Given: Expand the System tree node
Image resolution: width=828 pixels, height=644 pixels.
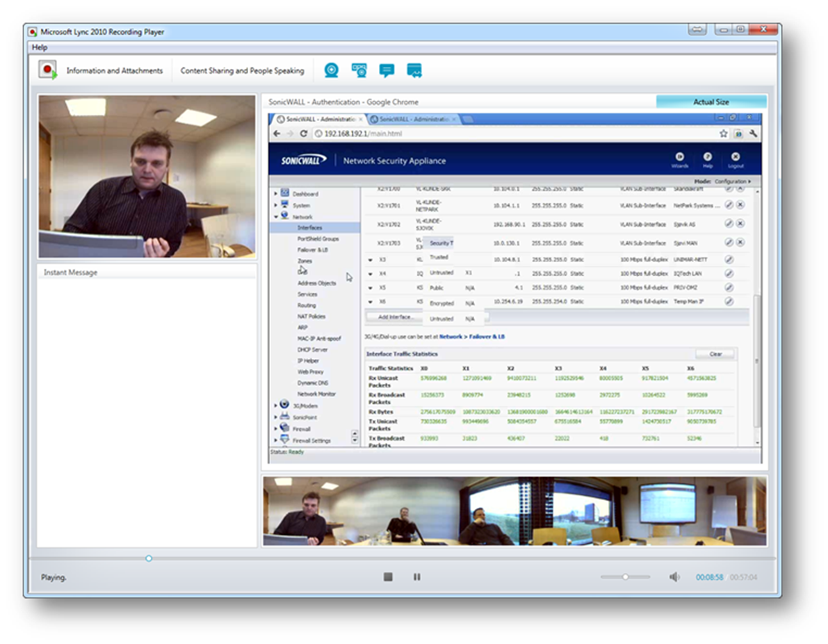Looking at the screenshot, I should [275, 205].
